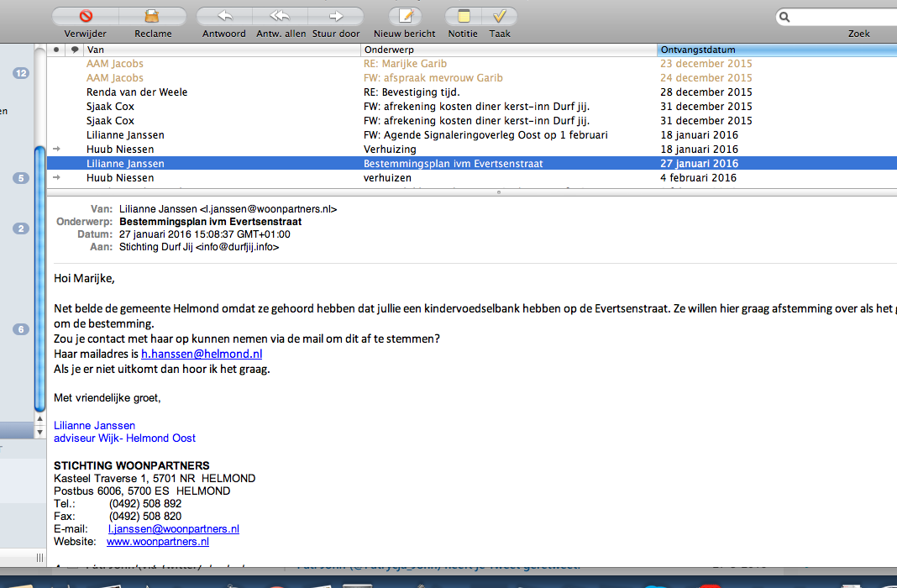Viewport: 897px width, 588px height.
Task: Click the magnifying glass in search field
Action: coord(784,17)
